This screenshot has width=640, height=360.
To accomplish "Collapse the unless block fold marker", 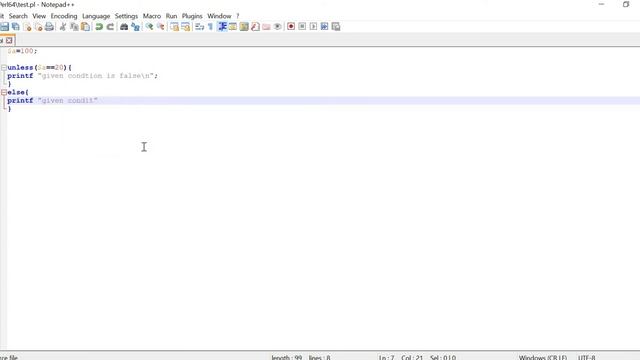I will (x=4, y=67).
